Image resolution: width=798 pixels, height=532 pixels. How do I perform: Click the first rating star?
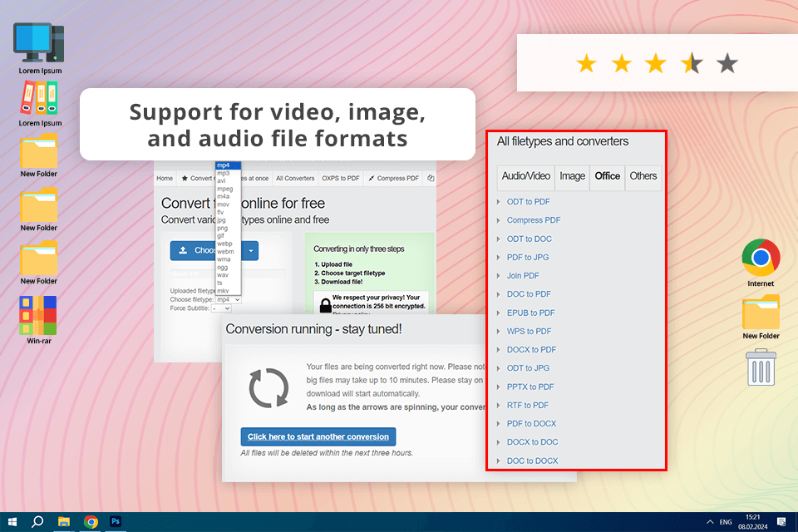click(586, 64)
